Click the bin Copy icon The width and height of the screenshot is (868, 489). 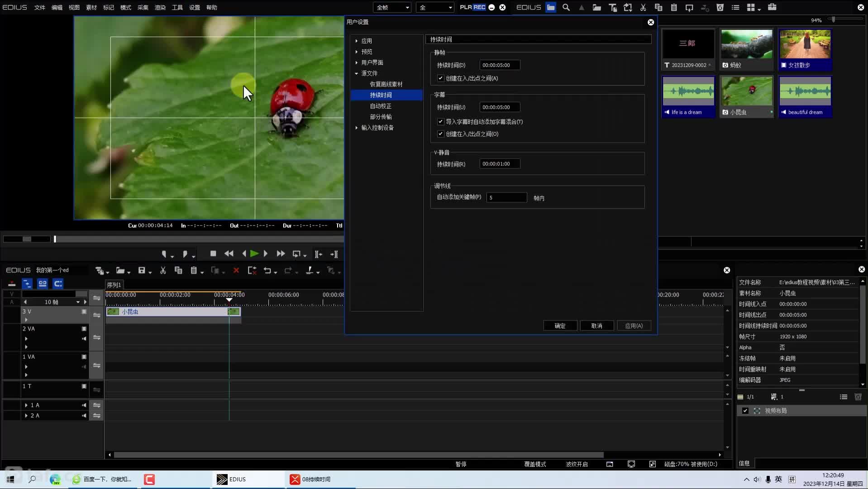(658, 7)
